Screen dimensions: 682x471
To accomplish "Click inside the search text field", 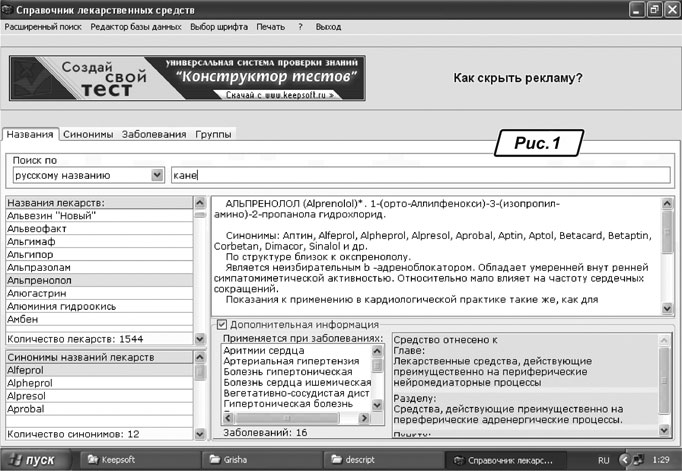I will click(x=420, y=175).
